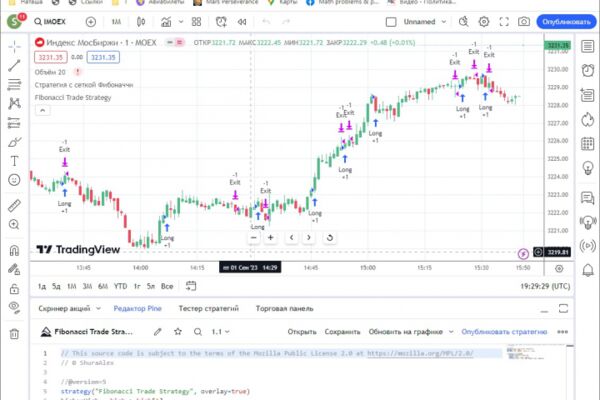Toggle stay in drawing mode
Screen dimensions: 600x400
point(15,269)
